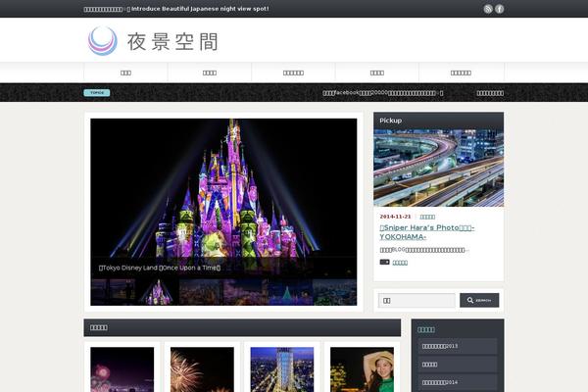
Task: Open the sidebar entry ending in 2014
Action: click(x=458, y=382)
